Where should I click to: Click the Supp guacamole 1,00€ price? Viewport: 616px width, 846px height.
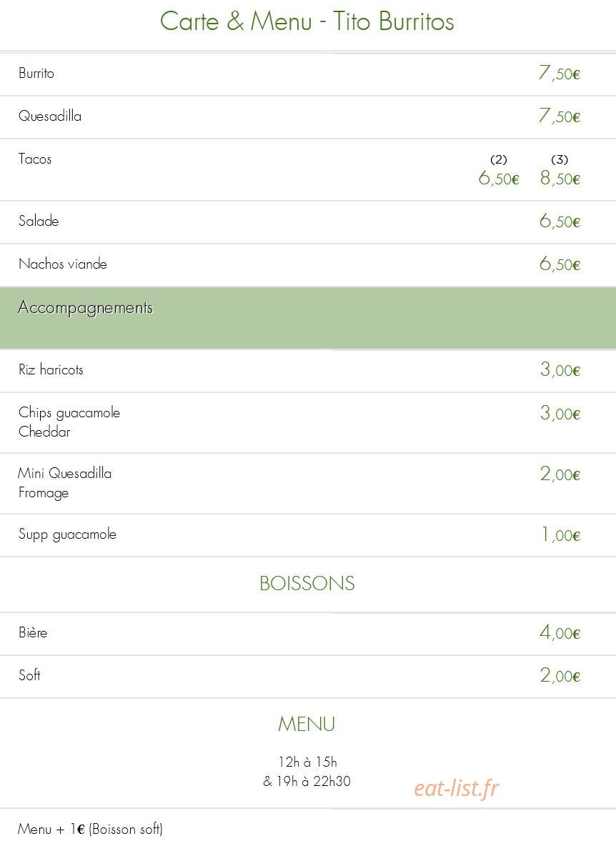click(560, 534)
